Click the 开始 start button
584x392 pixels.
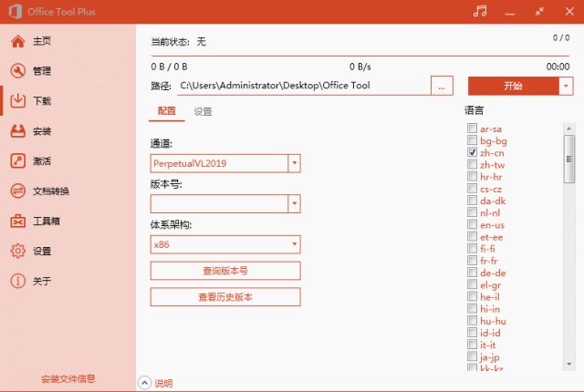(x=513, y=86)
